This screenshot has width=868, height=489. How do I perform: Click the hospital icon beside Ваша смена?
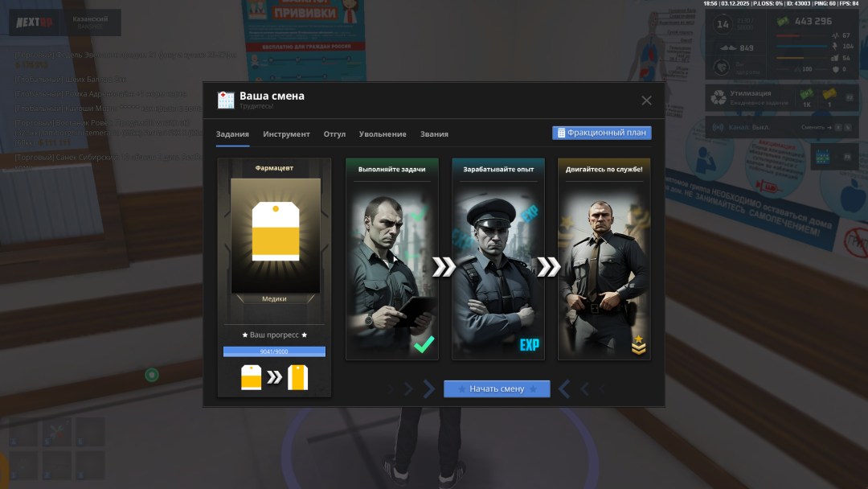click(226, 101)
